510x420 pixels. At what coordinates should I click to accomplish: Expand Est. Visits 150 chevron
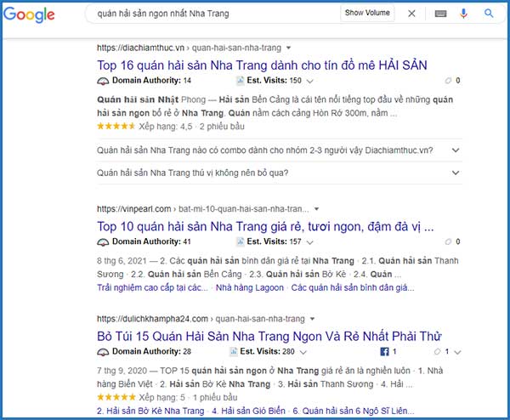(310, 81)
